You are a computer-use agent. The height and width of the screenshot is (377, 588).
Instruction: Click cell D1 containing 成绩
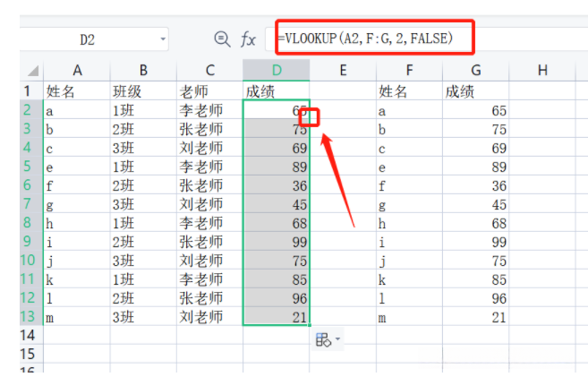(x=277, y=90)
